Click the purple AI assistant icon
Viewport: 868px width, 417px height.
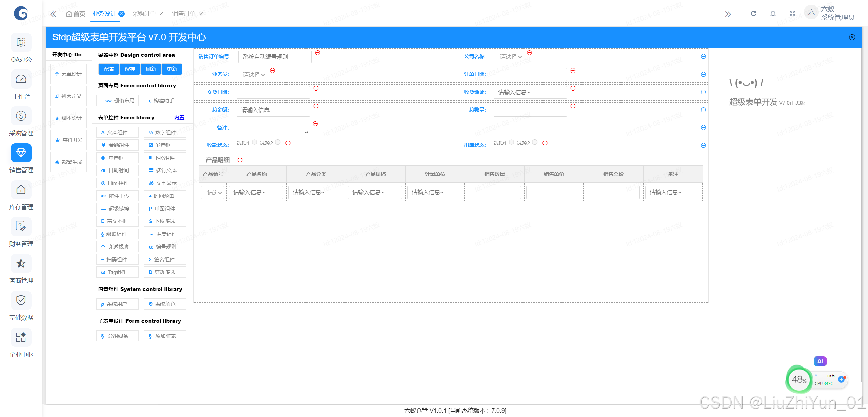coord(820,361)
